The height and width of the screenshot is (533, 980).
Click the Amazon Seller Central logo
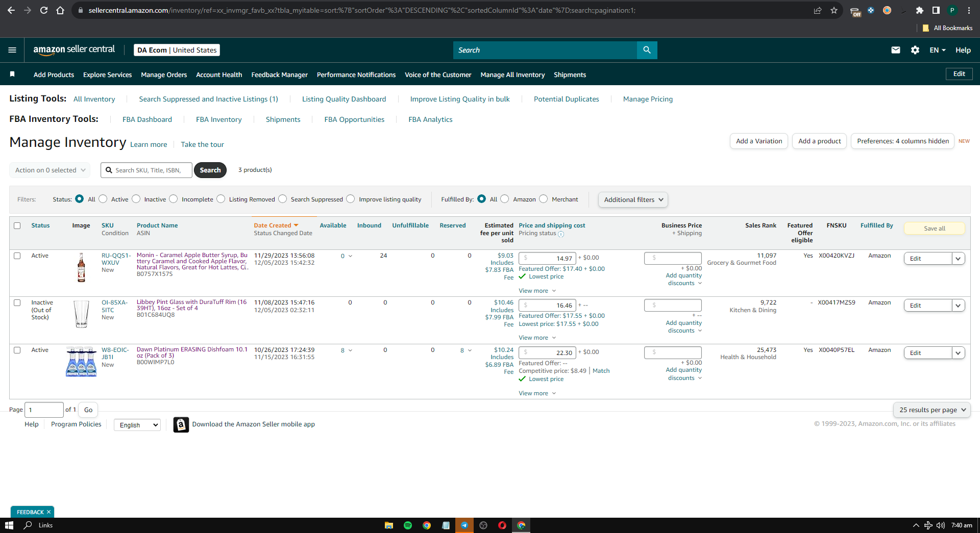pyautogui.click(x=74, y=49)
